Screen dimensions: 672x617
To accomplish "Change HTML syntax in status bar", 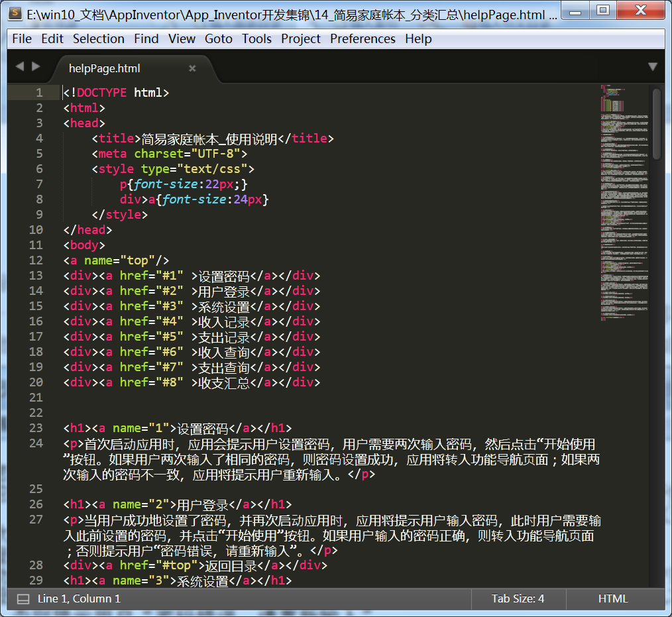I will tap(613, 598).
